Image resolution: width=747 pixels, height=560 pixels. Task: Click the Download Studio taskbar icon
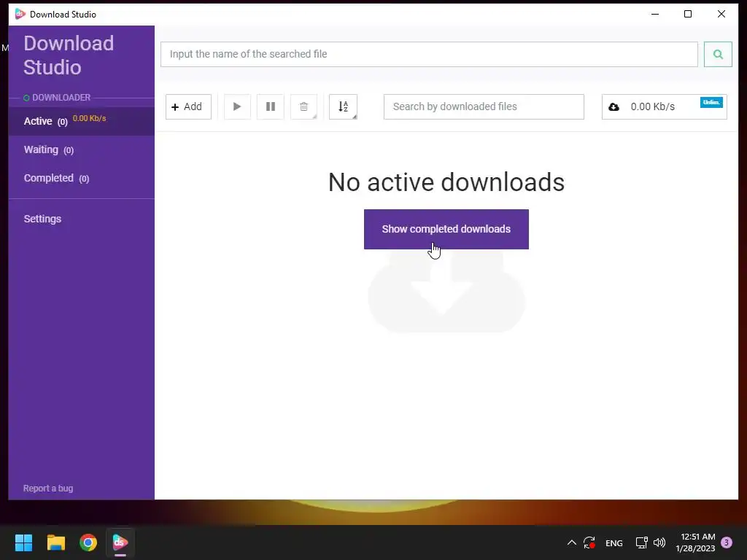point(120,542)
